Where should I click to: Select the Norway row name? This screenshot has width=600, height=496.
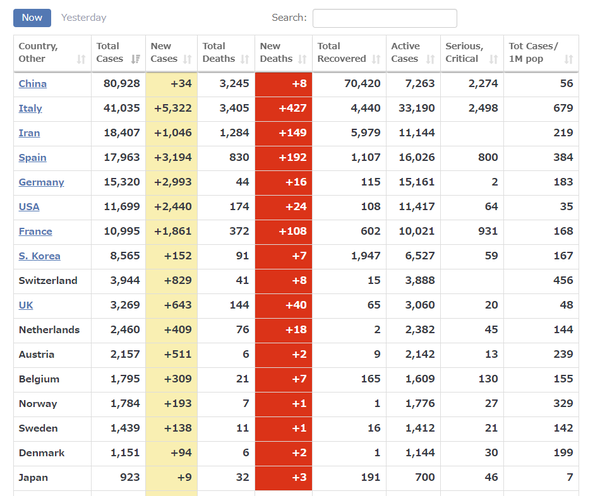(x=38, y=404)
